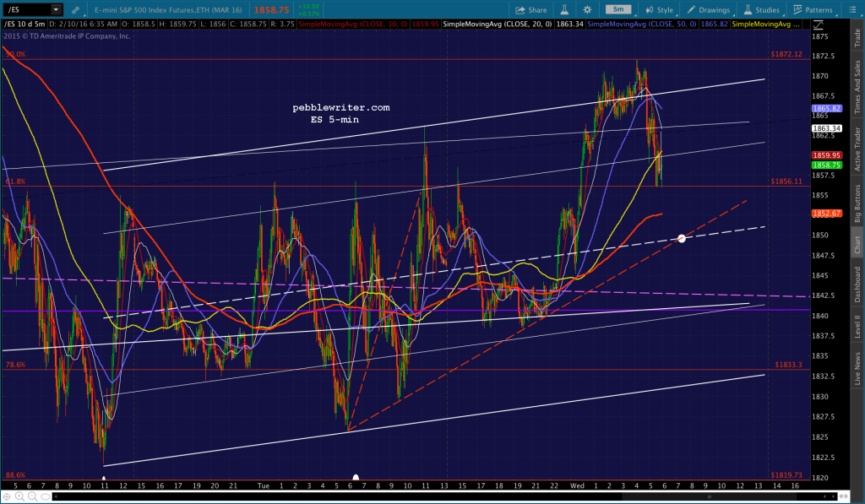The image size is (865, 504).
Task: Click the list menu icon at top right
Action: [852, 10]
